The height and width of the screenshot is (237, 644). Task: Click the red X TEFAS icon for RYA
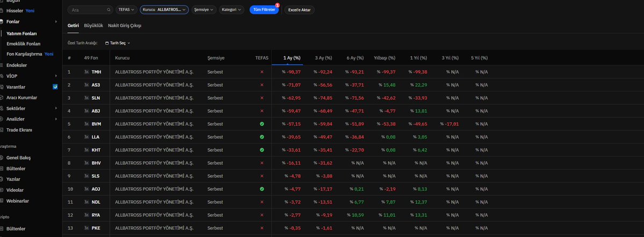click(262, 215)
